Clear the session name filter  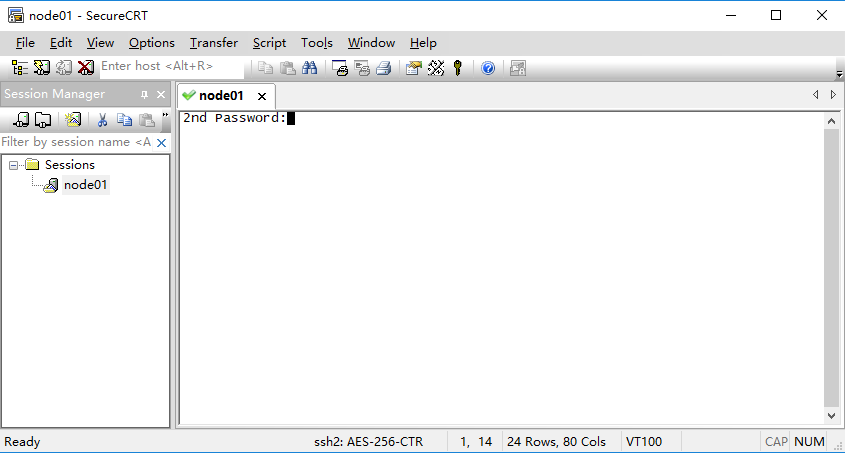click(x=161, y=143)
